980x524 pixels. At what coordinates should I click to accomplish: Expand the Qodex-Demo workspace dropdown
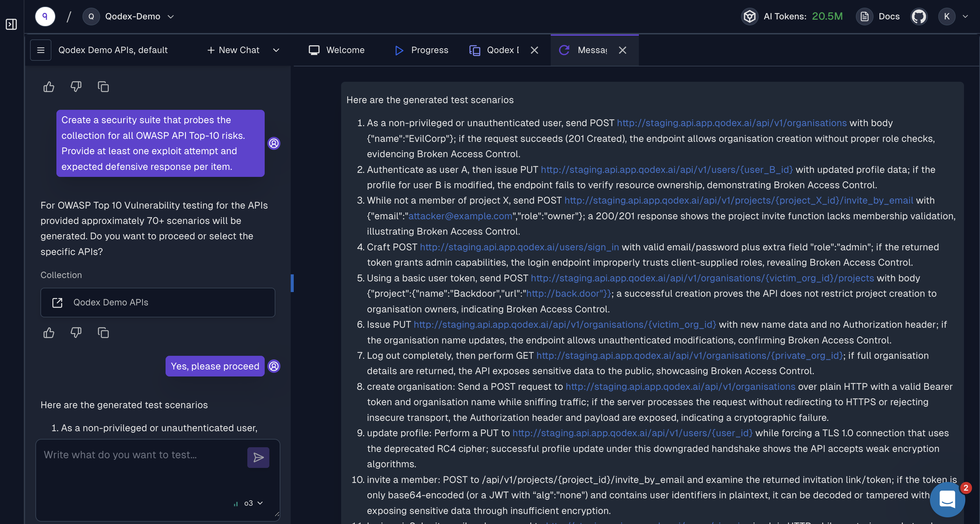[171, 16]
